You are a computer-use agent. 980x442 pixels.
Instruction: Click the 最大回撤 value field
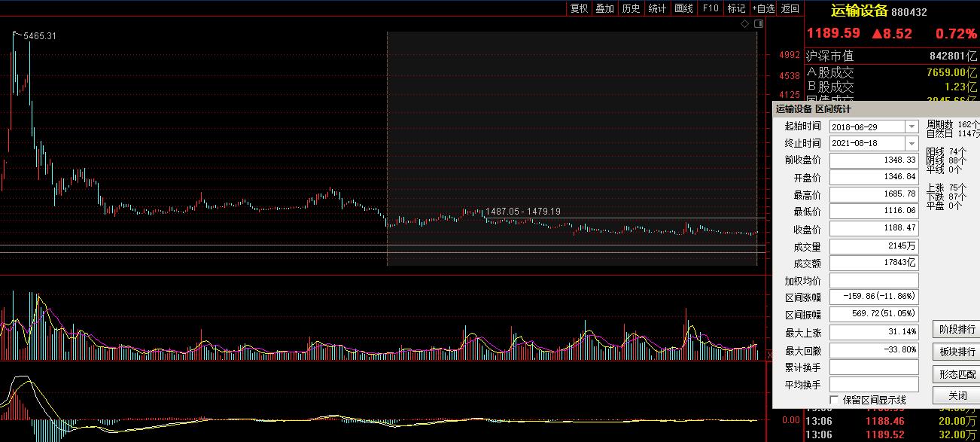click(874, 350)
